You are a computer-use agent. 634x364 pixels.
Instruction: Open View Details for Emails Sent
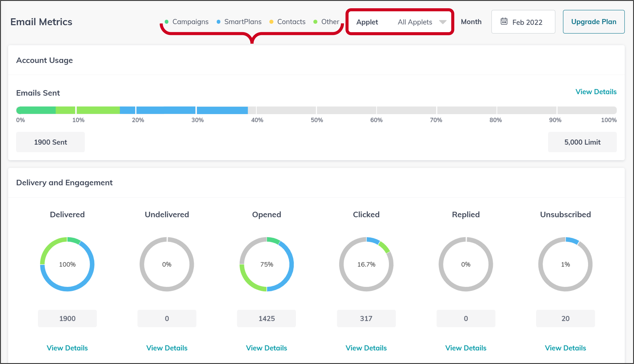(596, 92)
